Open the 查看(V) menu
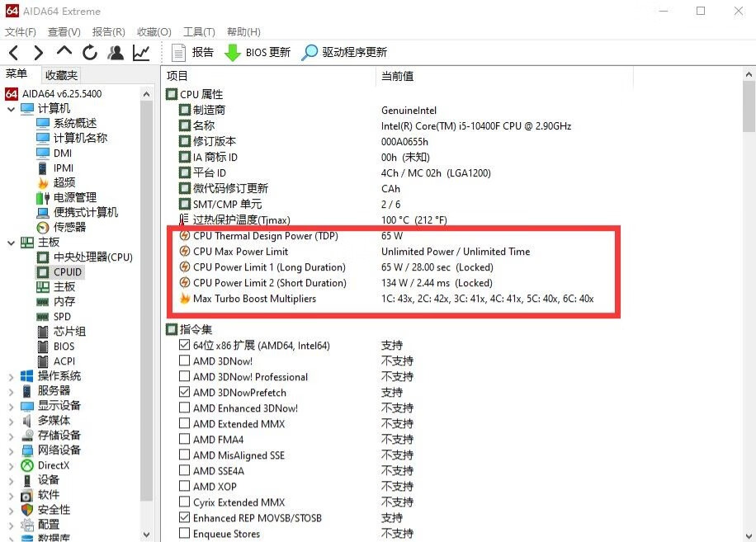 pos(64,32)
